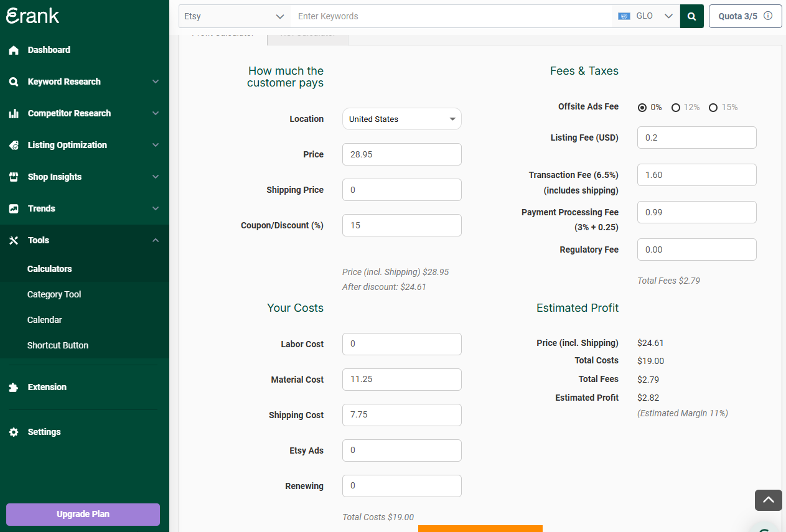This screenshot has width=786, height=532.
Task: Open the Etsy platform selector
Action: tap(233, 16)
